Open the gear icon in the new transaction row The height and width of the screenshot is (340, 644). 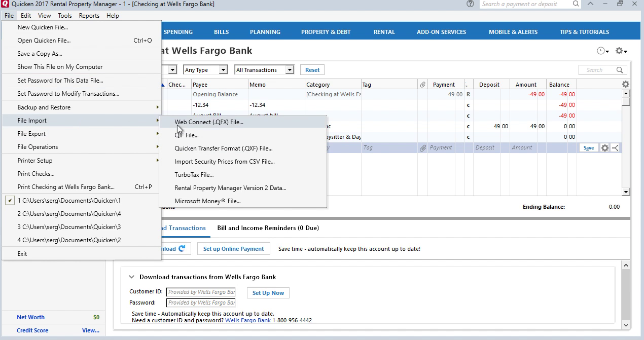[604, 148]
